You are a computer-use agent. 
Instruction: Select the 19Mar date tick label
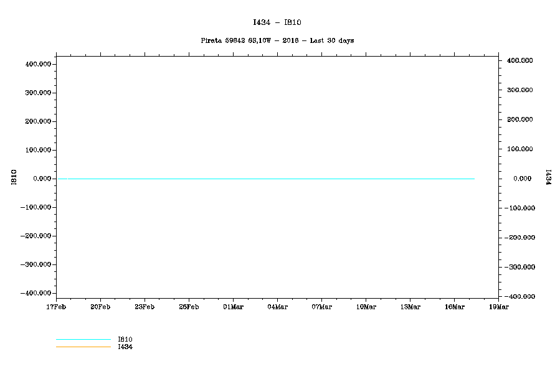[x=498, y=307]
